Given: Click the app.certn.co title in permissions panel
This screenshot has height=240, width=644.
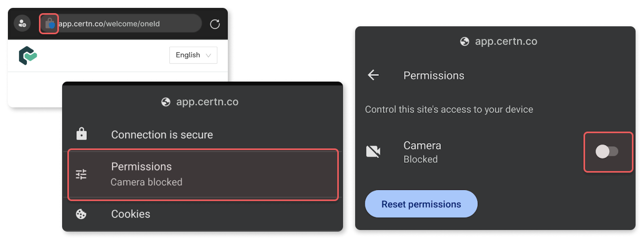Looking at the screenshot, I should [x=506, y=42].
